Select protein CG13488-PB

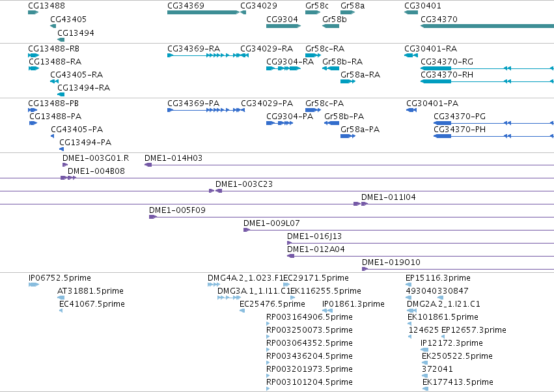(x=53, y=104)
